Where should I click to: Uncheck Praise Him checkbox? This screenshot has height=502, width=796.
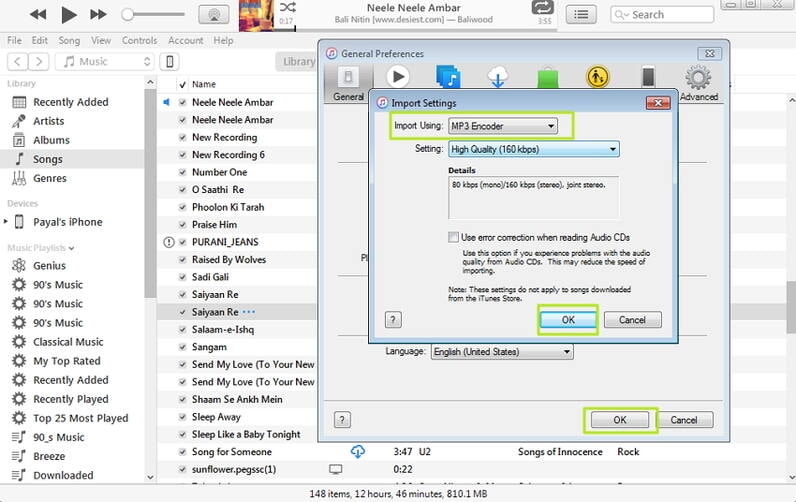(x=183, y=224)
